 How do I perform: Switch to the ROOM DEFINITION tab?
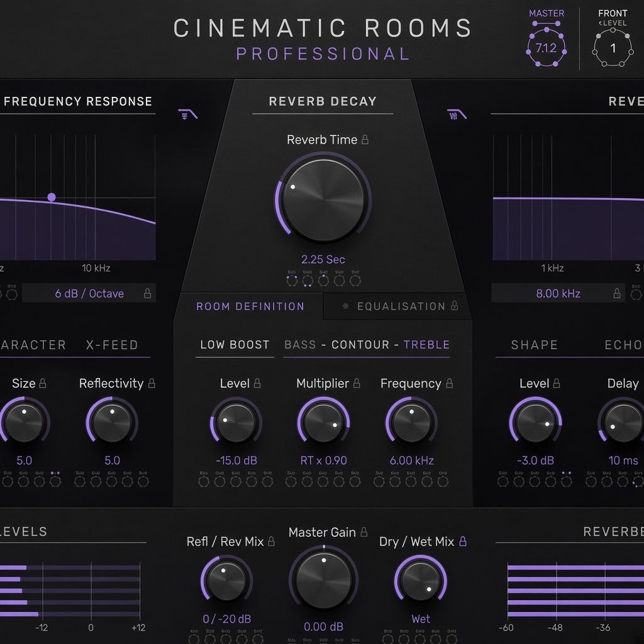click(x=250, y=306)
